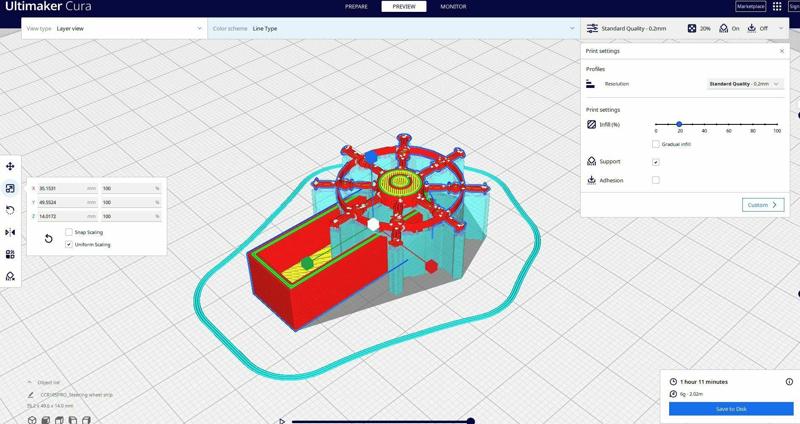The height and width of the screenshot is (424, 800).
Task: Click Resolution layers icon under Profiles
Action: click(590, 84)
